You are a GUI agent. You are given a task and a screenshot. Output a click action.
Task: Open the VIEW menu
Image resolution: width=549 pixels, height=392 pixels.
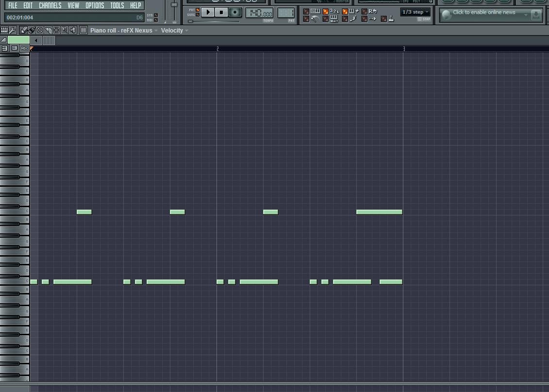[x=73, y=5]
